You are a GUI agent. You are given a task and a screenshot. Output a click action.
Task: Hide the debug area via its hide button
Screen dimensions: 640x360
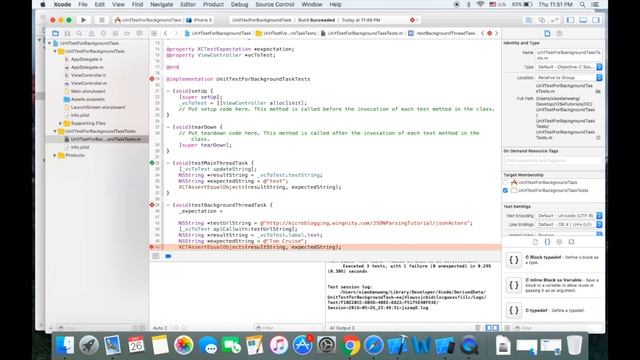156,256
